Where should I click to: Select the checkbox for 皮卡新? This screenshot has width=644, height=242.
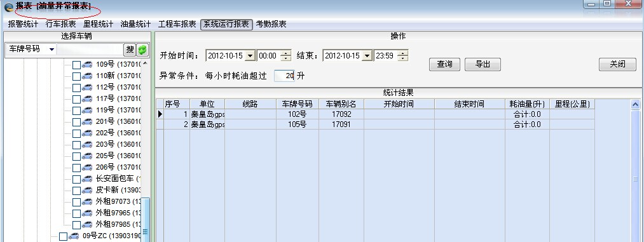[x=76, y=191]
